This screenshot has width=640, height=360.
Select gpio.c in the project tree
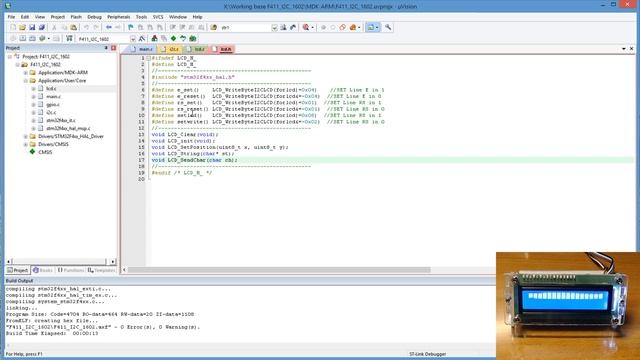53,104
